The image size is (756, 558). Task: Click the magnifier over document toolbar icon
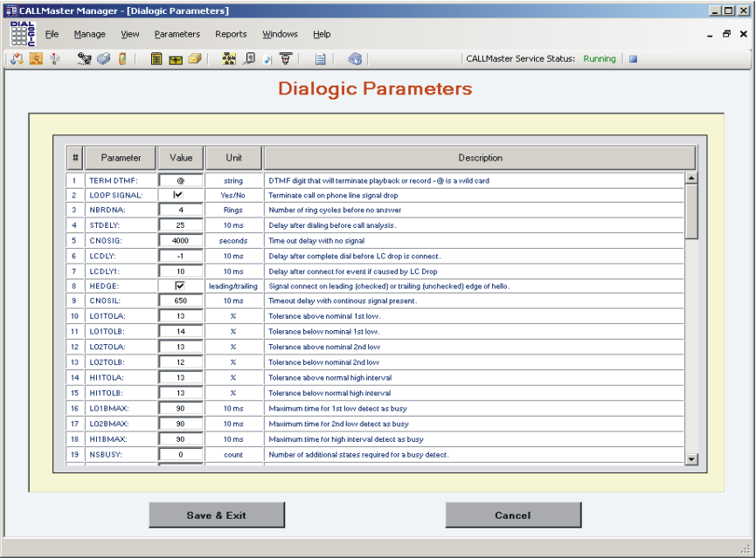(x=249, y=59)
